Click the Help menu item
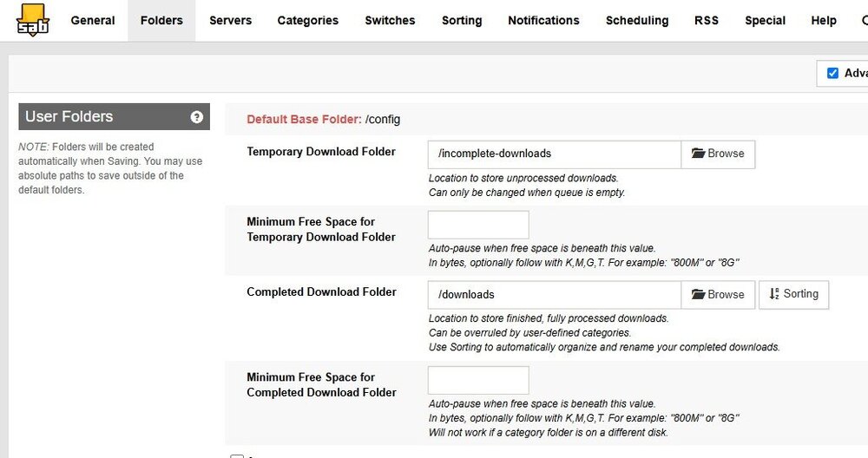The width and height of the screenshot is (868, 458). point(824,21)
